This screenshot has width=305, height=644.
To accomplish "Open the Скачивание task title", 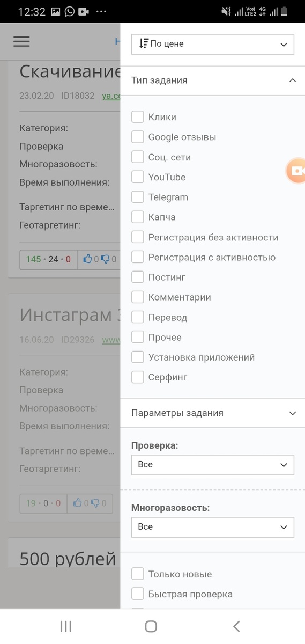I will pos(70,71).
